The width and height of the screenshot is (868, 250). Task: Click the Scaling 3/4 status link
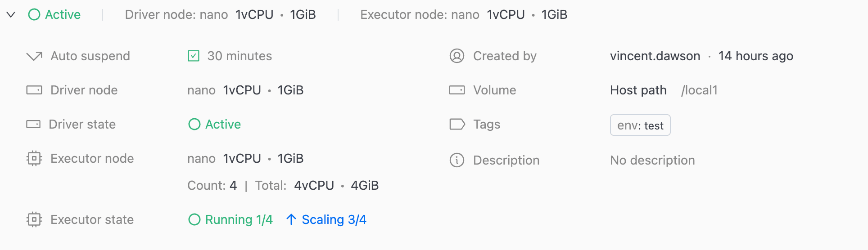334,219
